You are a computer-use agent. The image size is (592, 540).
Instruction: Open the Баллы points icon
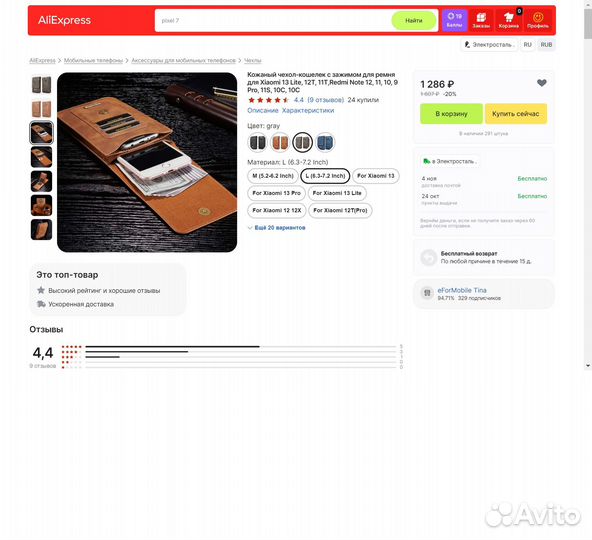[x=455, y=20]
